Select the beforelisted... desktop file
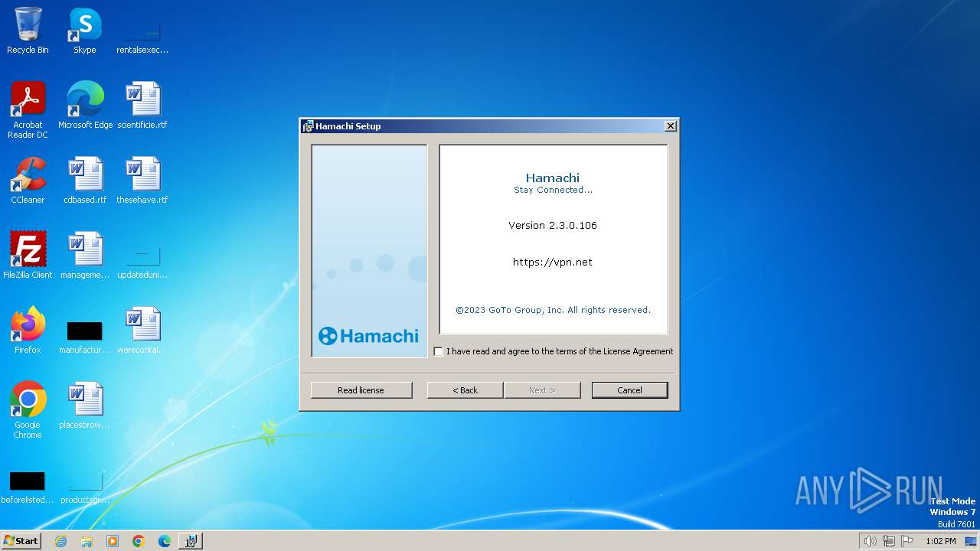This screenshot has height=551, width=980. tap(28, 487)
